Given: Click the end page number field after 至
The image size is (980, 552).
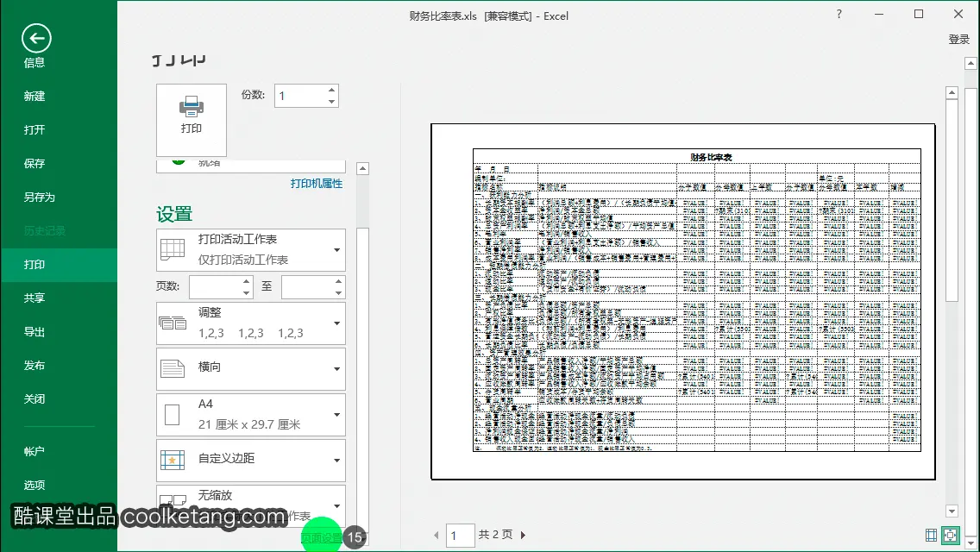Looking at the screenshot, I should (x=307, y=287).
